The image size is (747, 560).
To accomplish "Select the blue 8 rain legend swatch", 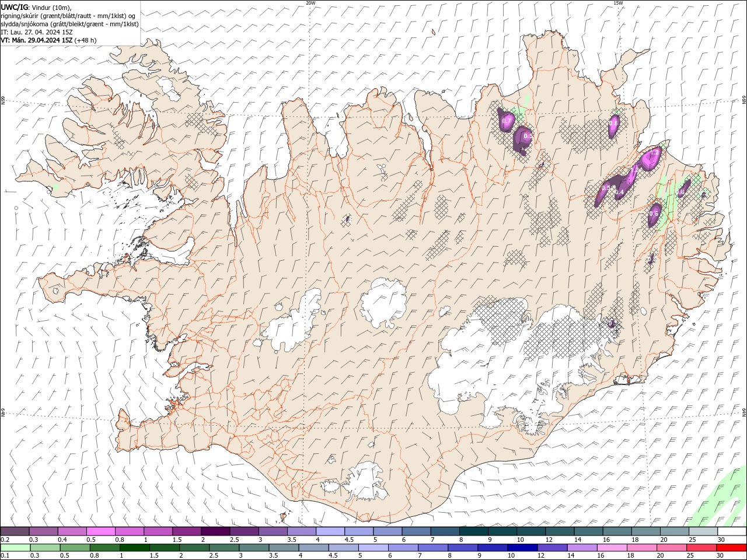I will tap(462, 548).
